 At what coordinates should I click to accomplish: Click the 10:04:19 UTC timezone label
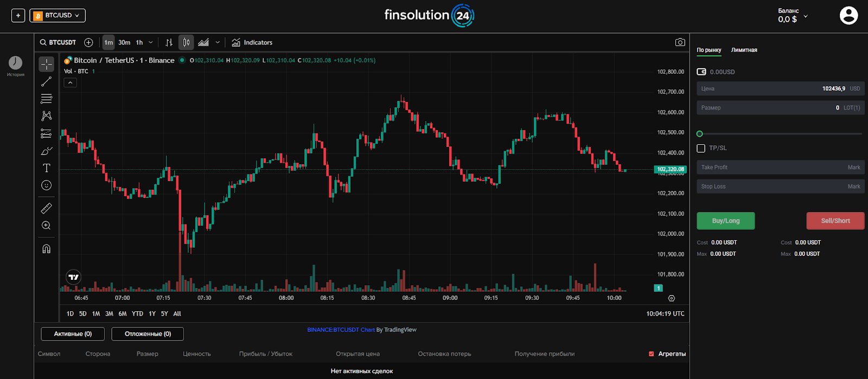(x=665, y=313)
